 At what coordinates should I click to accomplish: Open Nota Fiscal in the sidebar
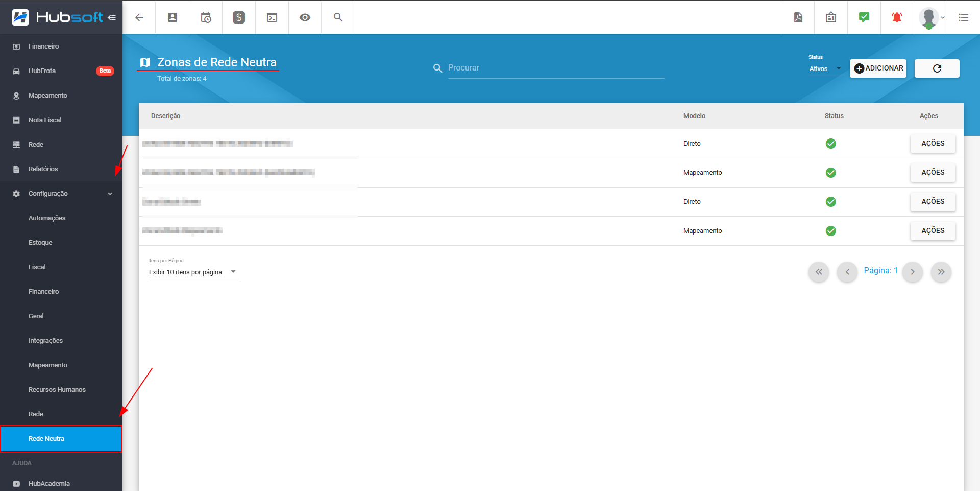point(61,120)
